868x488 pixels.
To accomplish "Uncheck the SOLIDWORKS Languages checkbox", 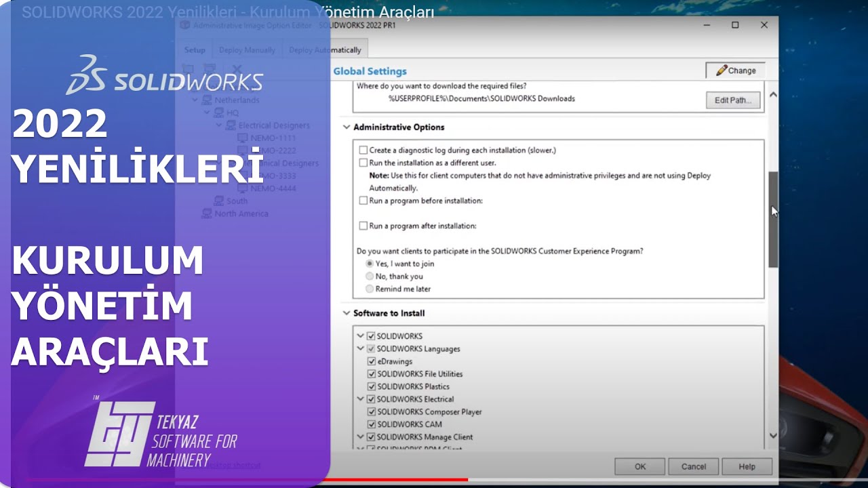I will pyautogui.click(x=371, y=348).
